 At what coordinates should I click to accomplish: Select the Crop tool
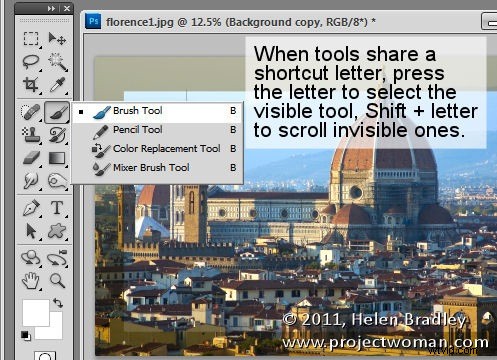point(31,85)
